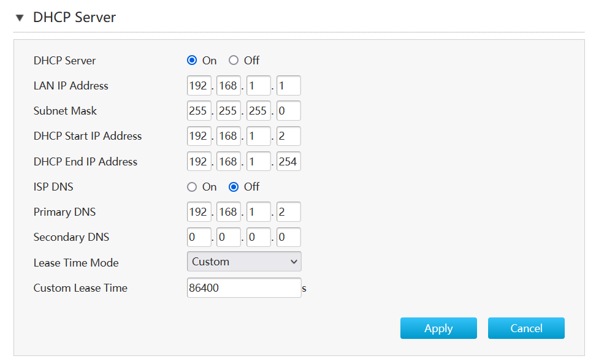Select DHCP Server On radio button
The image size is (596, 364).
pyautogui.click(x=192, y=60)
